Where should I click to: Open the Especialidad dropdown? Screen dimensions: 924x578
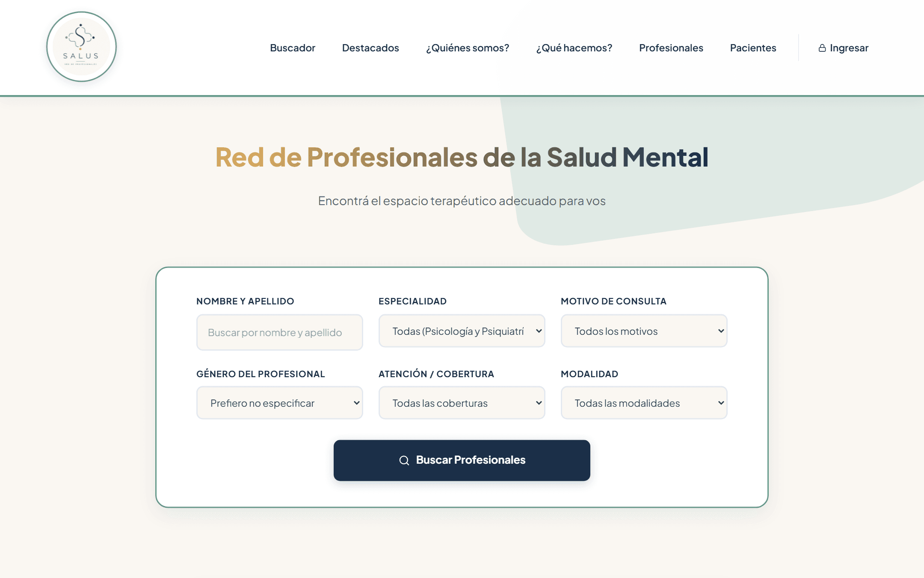pos(462,331)
